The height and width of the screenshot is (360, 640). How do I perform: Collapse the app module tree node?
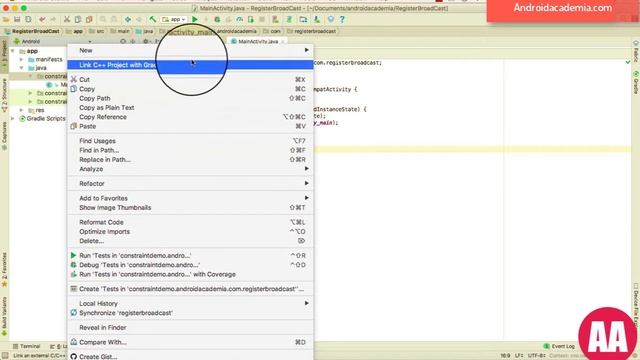(13, 51)
